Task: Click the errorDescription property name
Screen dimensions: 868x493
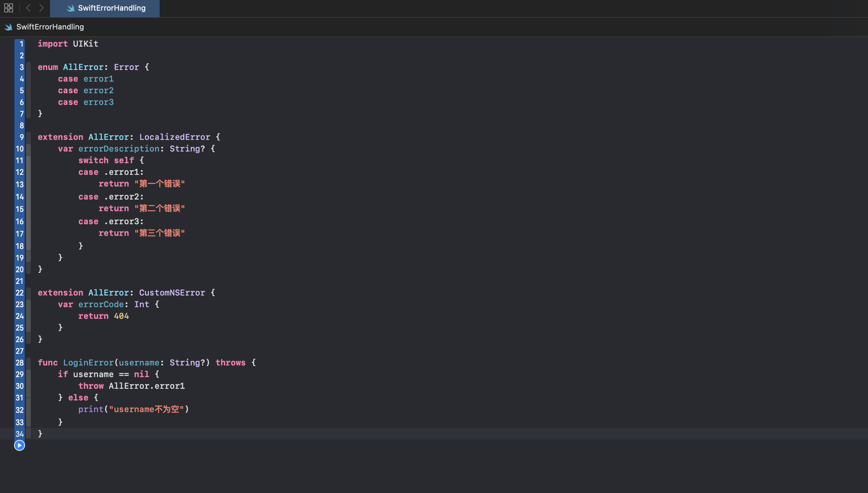Action: 119,149
